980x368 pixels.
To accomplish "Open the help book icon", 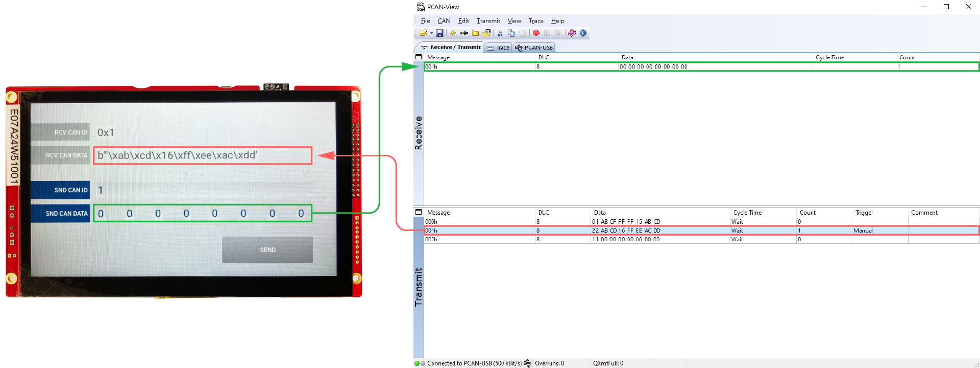I will (x=572, y=33).
